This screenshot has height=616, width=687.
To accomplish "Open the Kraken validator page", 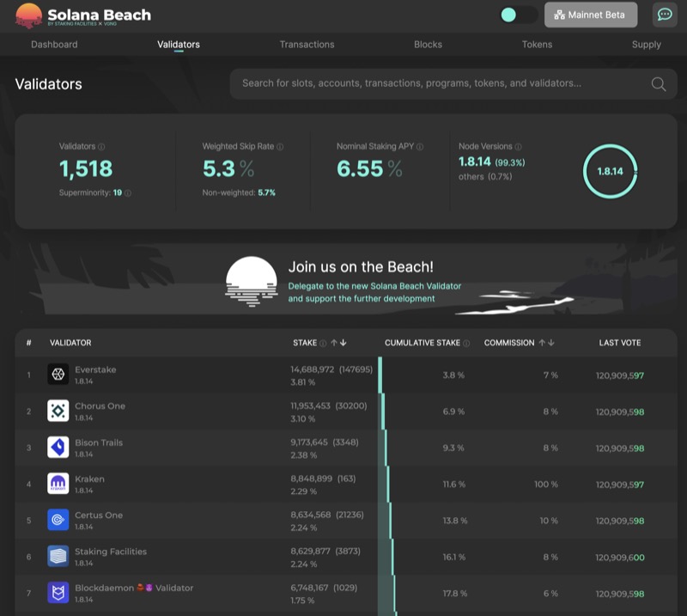I will point(90,479).
